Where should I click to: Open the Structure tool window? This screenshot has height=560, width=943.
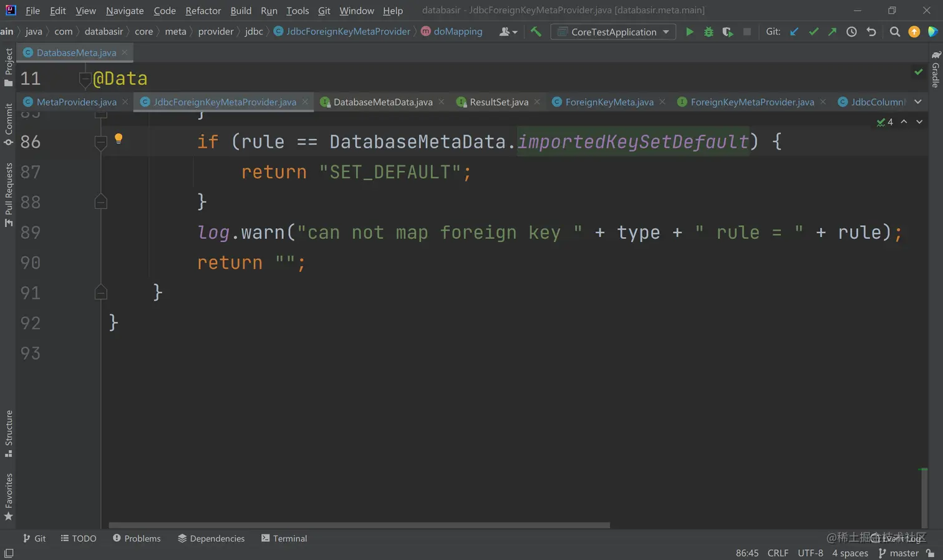tap(8, 433)
